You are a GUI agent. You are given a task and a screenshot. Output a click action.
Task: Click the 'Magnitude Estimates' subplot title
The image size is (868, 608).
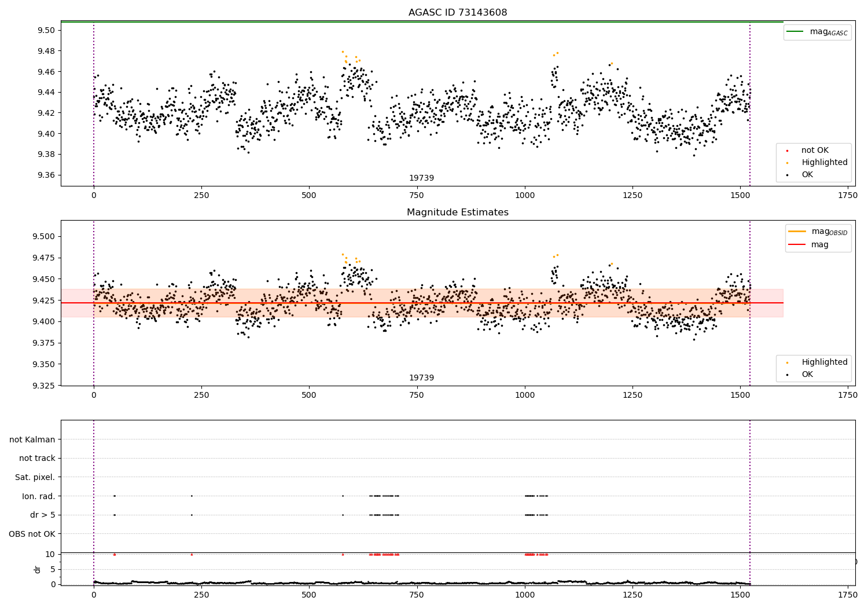(458, 213)
